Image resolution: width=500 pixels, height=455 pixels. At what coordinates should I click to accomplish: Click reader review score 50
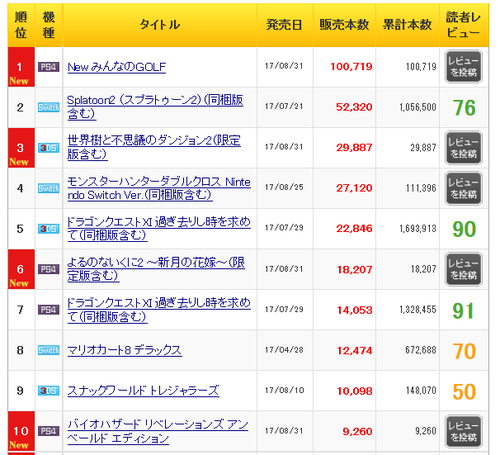464,391
